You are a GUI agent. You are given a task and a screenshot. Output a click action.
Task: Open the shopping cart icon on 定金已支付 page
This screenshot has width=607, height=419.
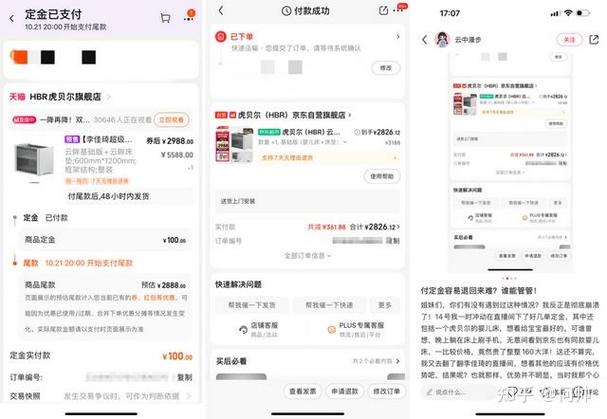pos(165,18)
